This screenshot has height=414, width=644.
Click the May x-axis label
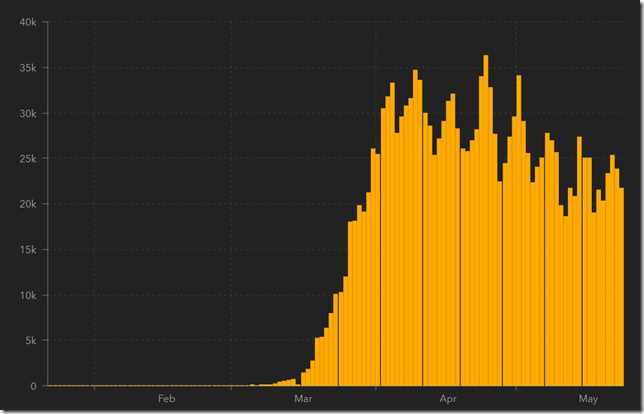588,398
